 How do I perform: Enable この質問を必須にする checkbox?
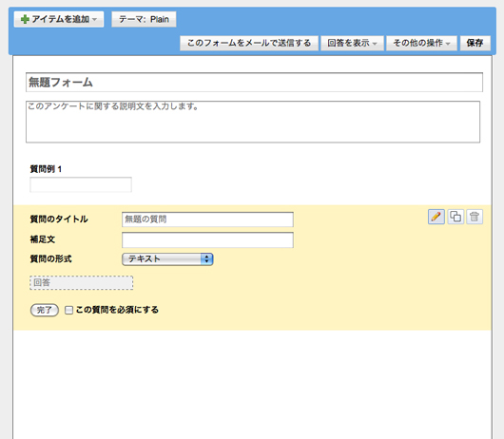click(x=68, y=310)
